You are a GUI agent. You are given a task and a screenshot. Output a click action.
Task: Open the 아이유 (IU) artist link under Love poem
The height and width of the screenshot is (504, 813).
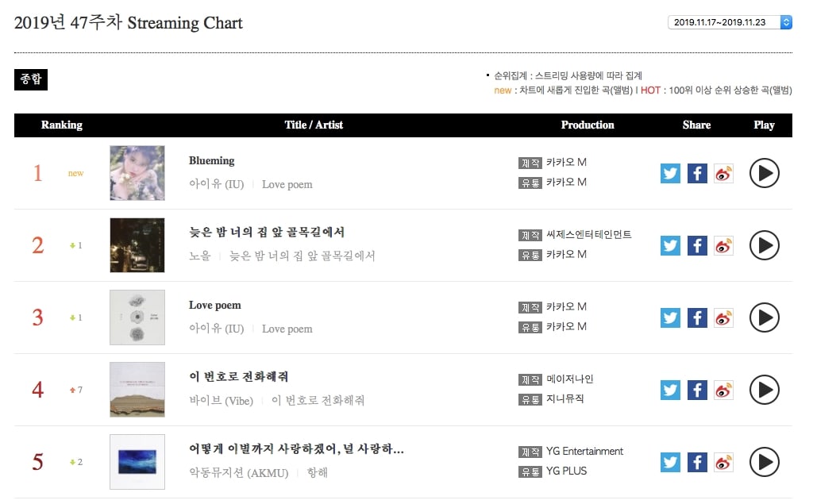[x=216, y=329]
